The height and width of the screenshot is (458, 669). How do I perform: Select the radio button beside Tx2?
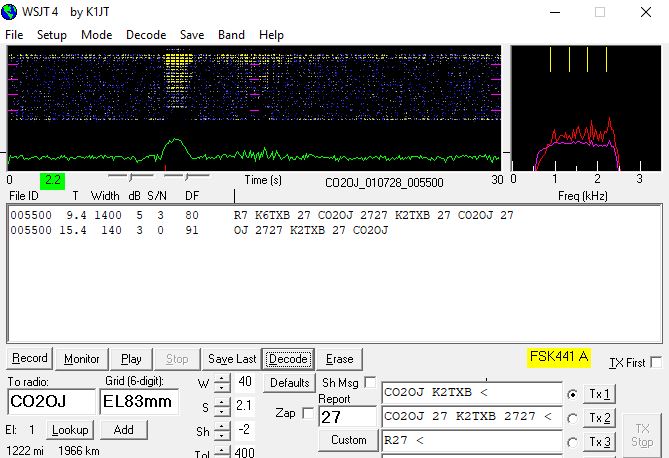pos(572,418)
